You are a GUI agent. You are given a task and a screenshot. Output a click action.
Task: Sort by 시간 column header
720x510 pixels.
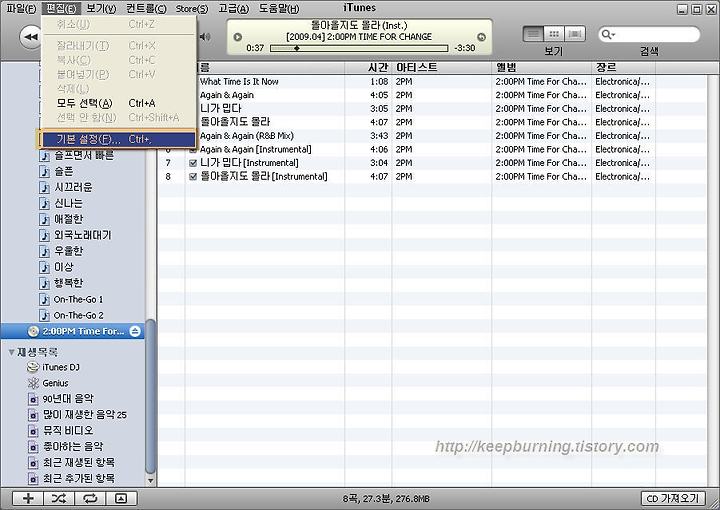pyautogui.click(x=368, y=67)
